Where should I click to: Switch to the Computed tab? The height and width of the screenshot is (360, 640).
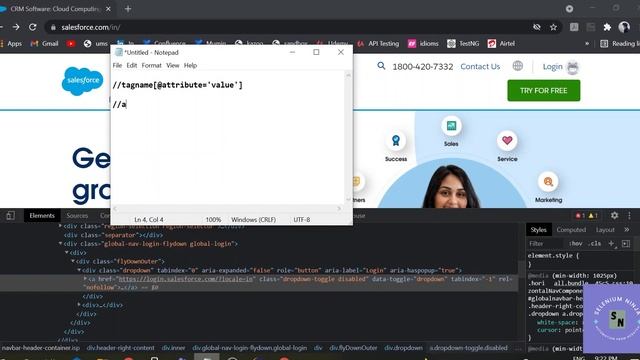(x=571, y=230)
